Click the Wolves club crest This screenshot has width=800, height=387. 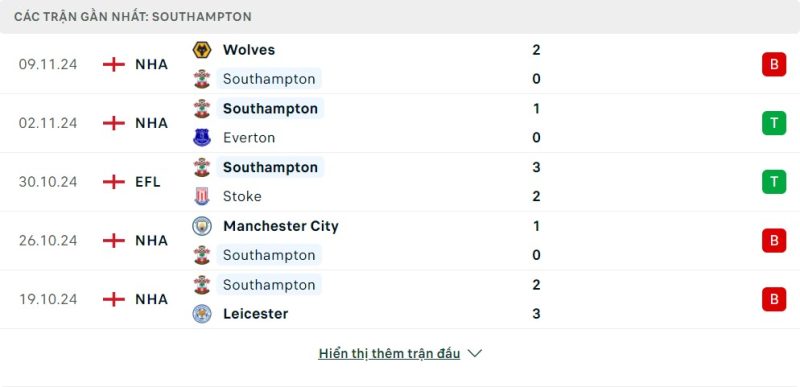coord(202,50)
